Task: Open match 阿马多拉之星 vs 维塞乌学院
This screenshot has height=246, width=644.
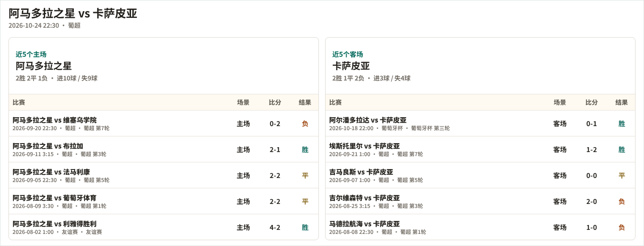Action: pyautogui.click(x=55, y=120)
